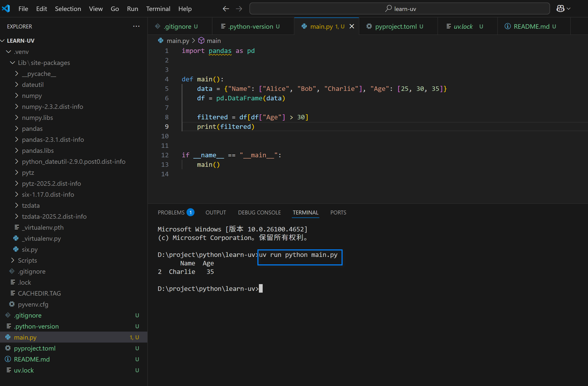This screenshot has width=588, height=386.
Task: Go back with the left arrow
Action: [x=226, y=9]
